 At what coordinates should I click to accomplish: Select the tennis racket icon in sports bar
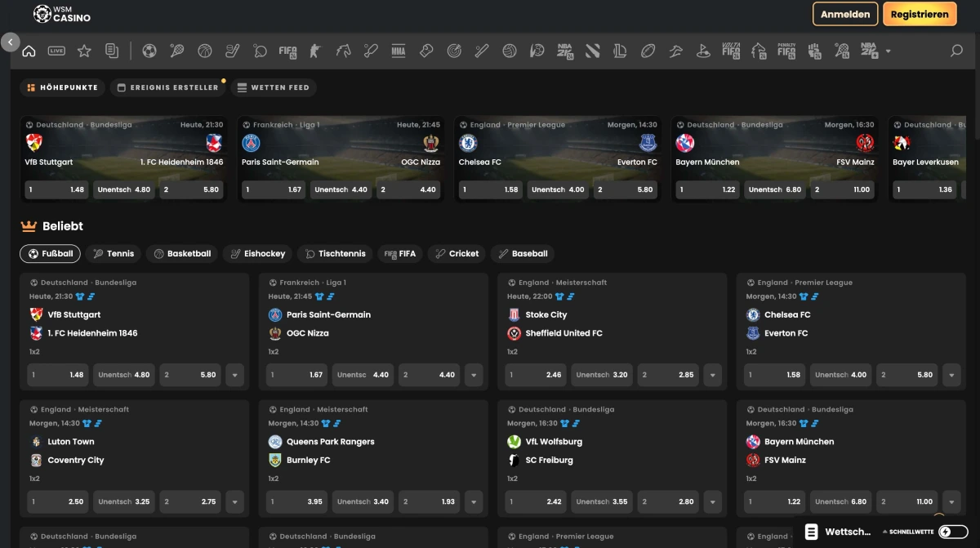point(176,51)
